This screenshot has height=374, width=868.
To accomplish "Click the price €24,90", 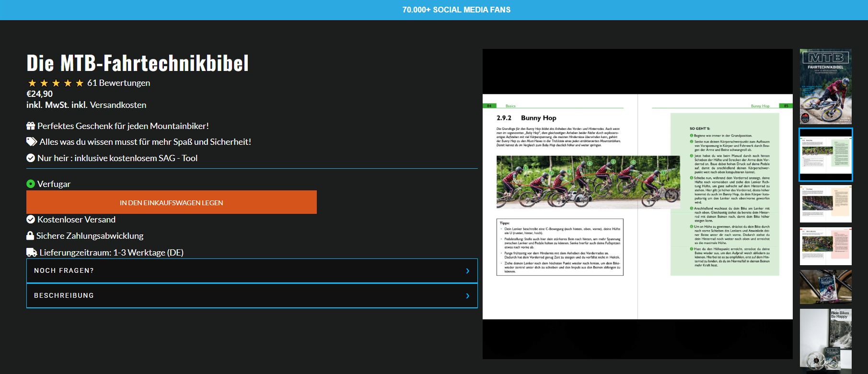I will (39, 94).
